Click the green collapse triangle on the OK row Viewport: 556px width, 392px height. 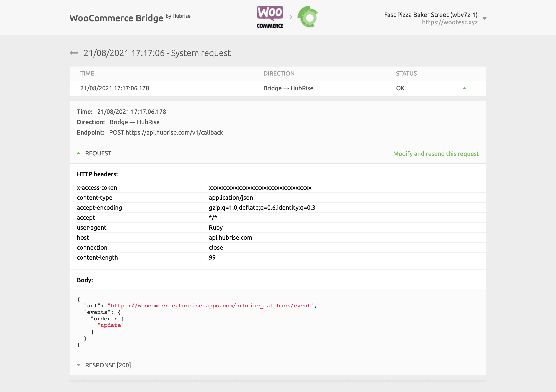(x=464, y=88)
